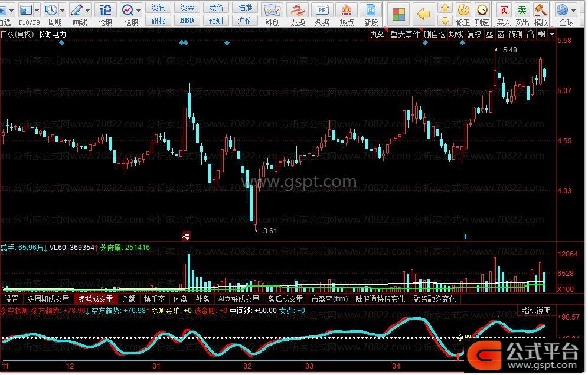The width and height of the screenshot is (588, 375).
Task: Open the 龙虎 dragon-tiger list icon
Action: (x=298, y=10)
